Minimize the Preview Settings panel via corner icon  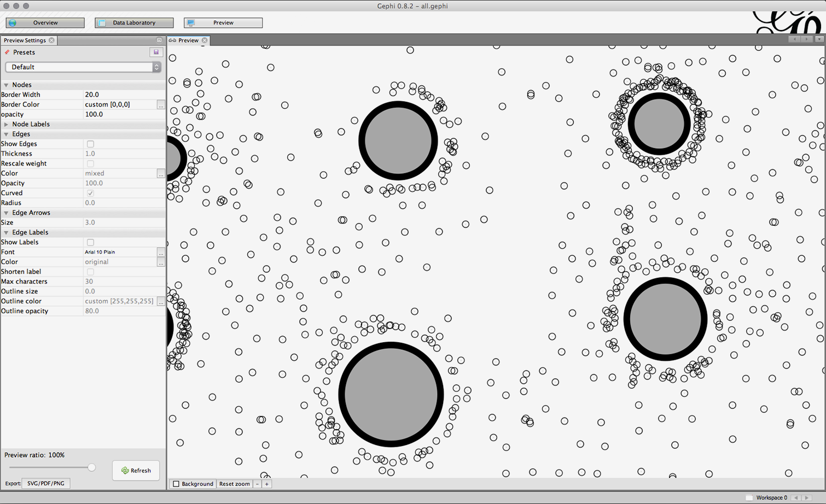click(x=159, y=40)
